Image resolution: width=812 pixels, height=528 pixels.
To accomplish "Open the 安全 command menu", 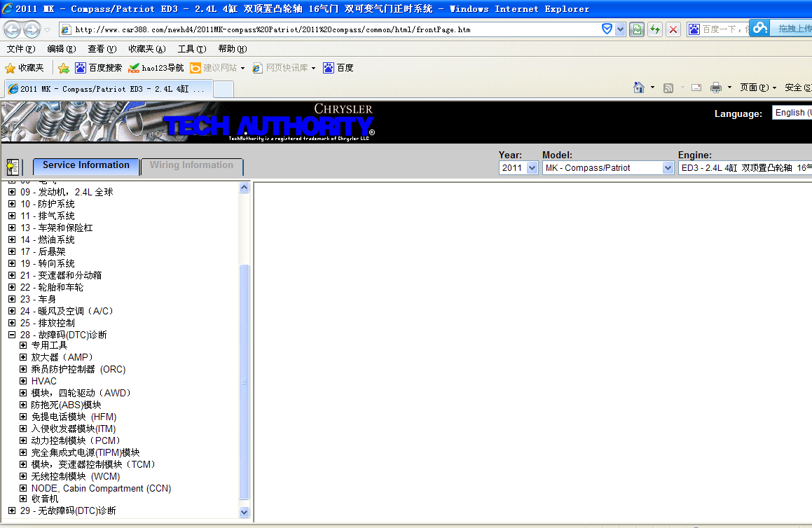I will click(797, 88).
